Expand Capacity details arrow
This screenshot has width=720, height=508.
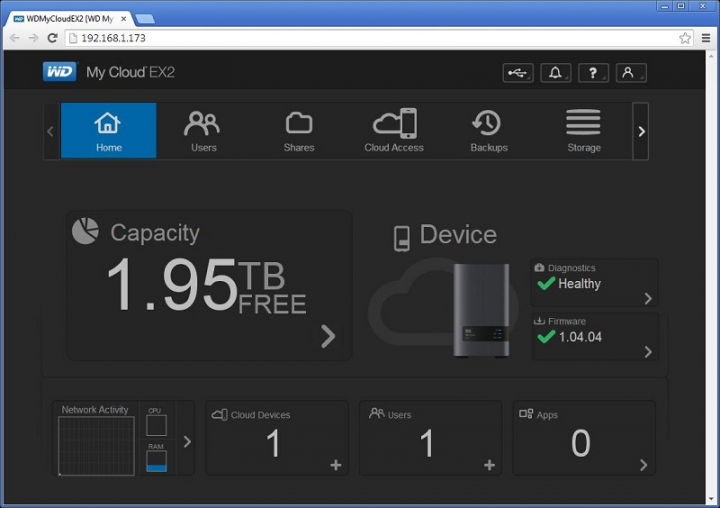tap(328, 337)
